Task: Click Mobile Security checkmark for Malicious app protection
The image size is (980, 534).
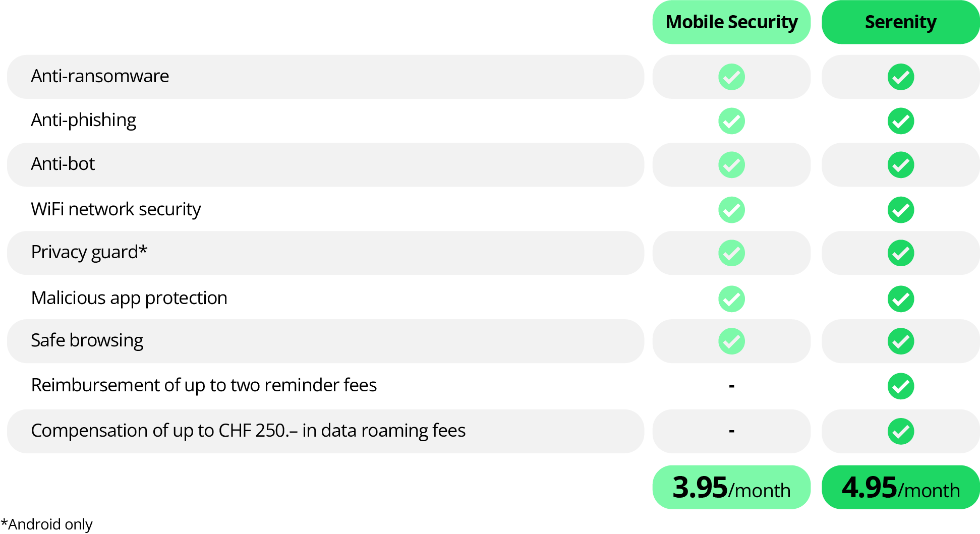Action: (x=731, y=299)
